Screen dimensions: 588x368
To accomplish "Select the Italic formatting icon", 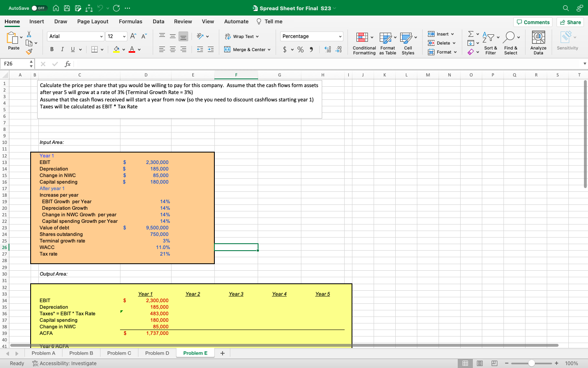I will pos(62,49).
